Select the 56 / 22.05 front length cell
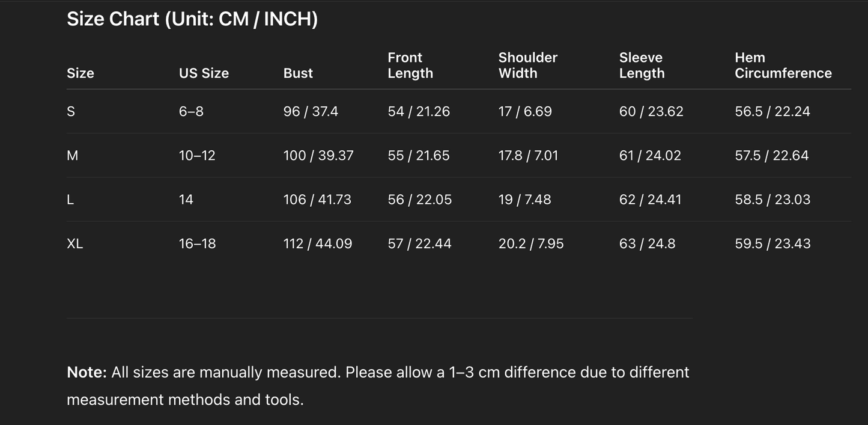Image resolution: width=868 pixels, height=425 pixels. [419, 200]
